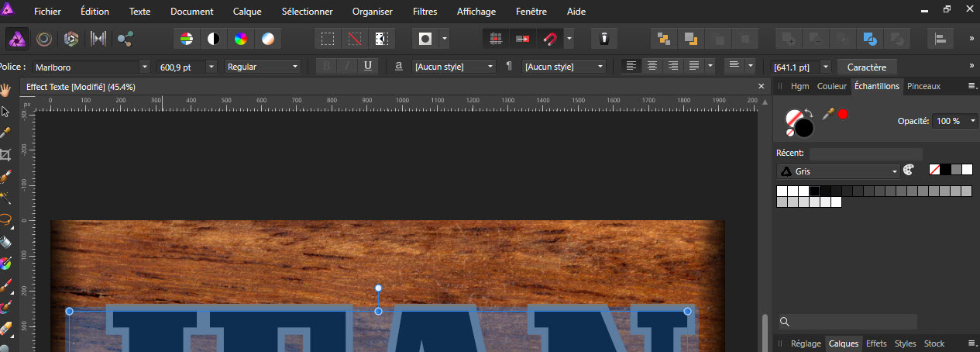The width and height of the screenshot is (980, 352).
Task: Click the second orange arrange order icon
Action: [691, 38]
